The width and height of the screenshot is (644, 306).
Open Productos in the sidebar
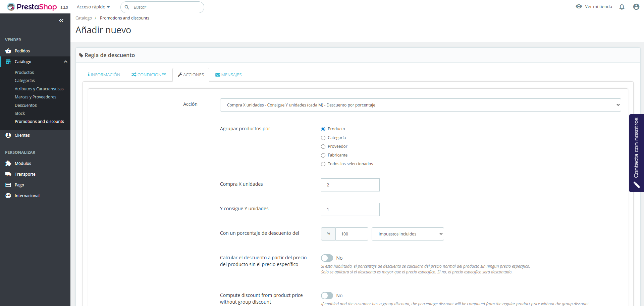pos(24,73)
